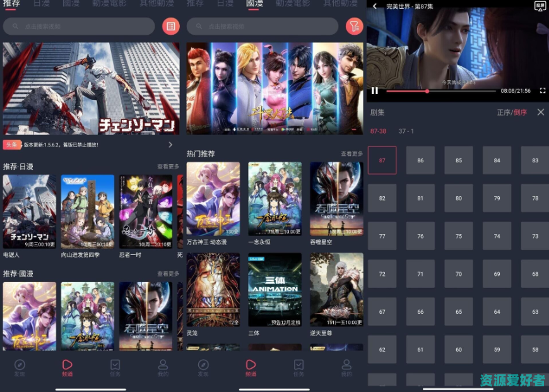Click the video progress bar
The height and width of the screenshot is (392, 549).
coord(442,91)
